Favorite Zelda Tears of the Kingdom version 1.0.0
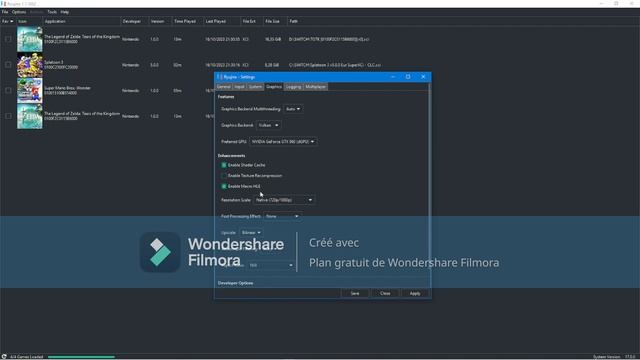The height and width of the screenshot is (360, 640). (8, 39)
